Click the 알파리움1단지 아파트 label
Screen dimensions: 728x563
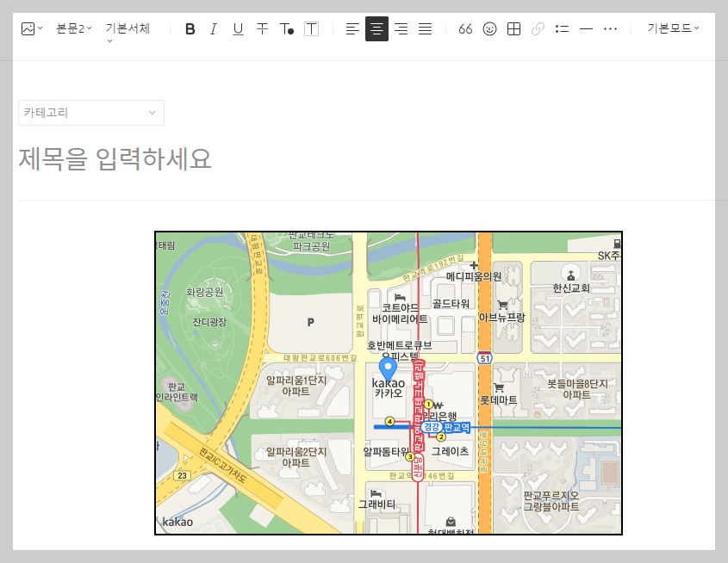coord(296,386)
